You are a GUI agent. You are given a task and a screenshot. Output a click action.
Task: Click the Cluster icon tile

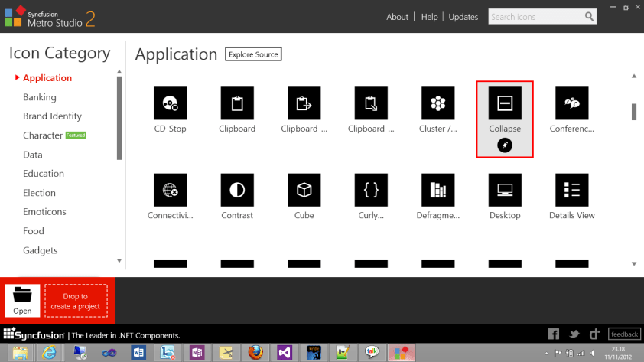tap(437, 103)
